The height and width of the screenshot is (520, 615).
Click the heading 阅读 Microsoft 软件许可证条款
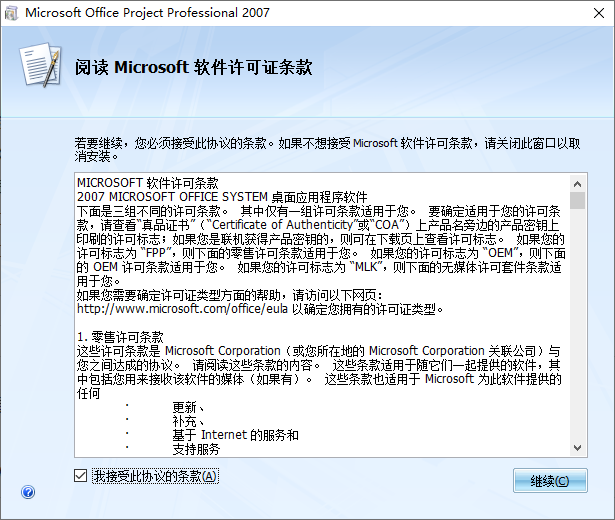193,67
